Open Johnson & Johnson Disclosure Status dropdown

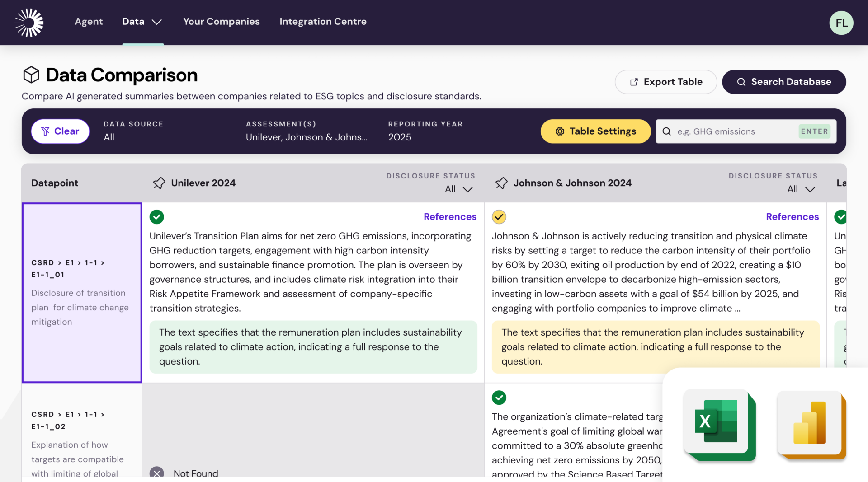[801, 189]
